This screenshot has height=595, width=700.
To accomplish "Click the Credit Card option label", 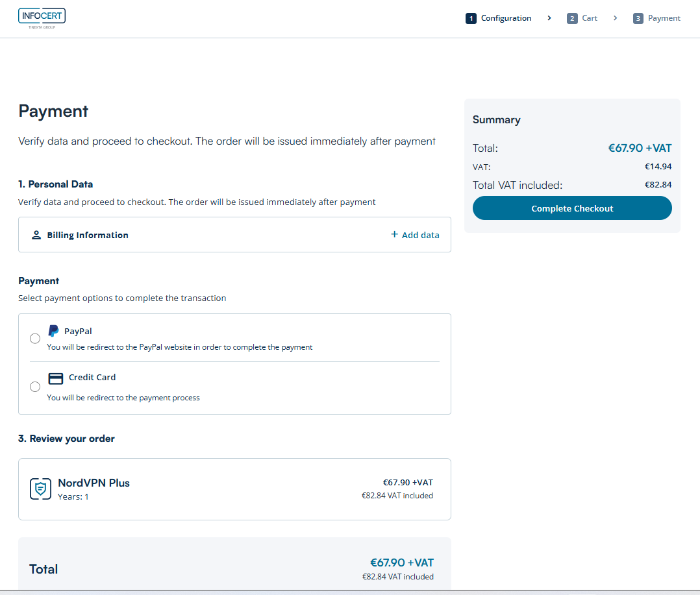I will coord(92,377).
